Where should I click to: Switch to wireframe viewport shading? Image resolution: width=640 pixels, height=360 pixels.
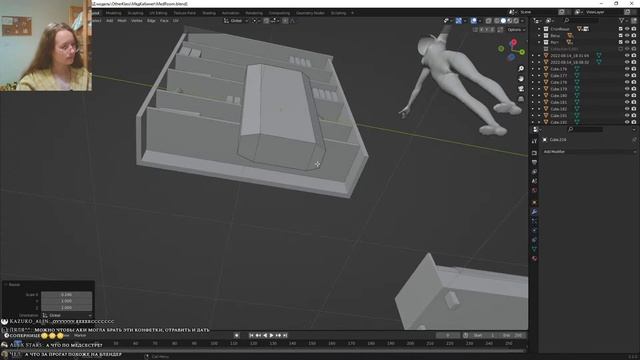tap(497, 20)
